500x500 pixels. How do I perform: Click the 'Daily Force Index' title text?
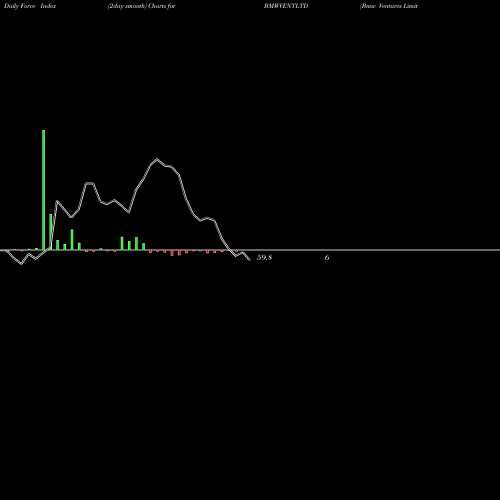pos(30,6)
